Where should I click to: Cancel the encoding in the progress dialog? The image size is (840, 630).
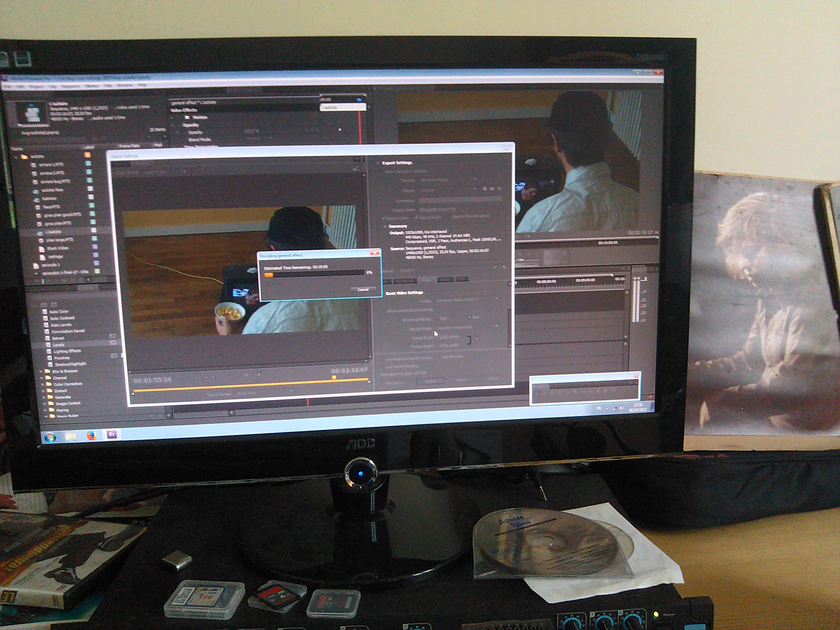363,289
